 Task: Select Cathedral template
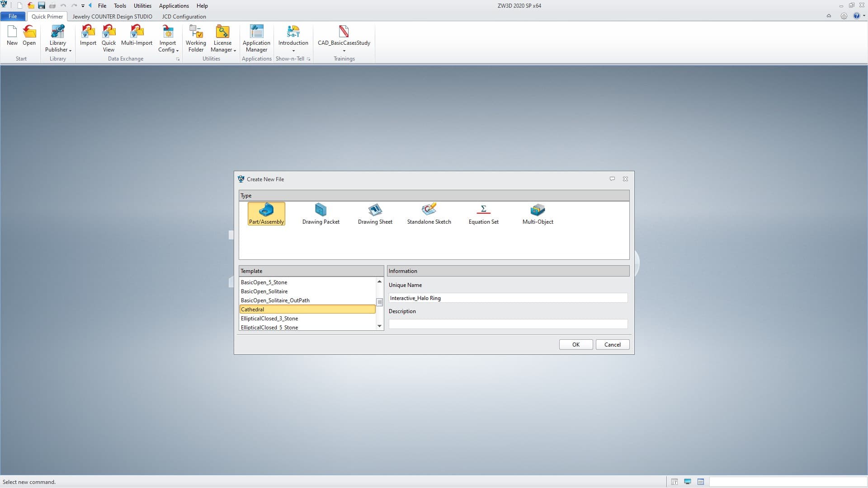(x=307, y=309)
